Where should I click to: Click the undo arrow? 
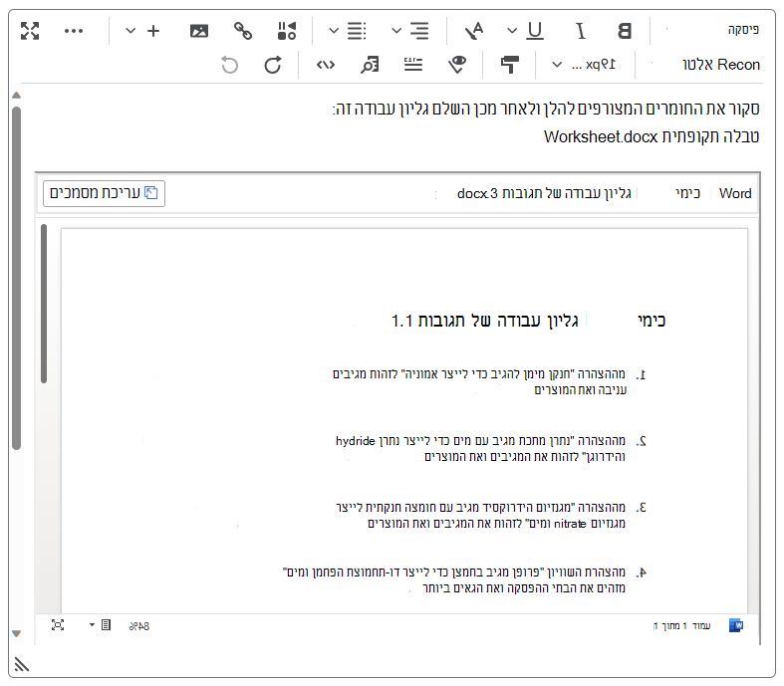(229, 65)
